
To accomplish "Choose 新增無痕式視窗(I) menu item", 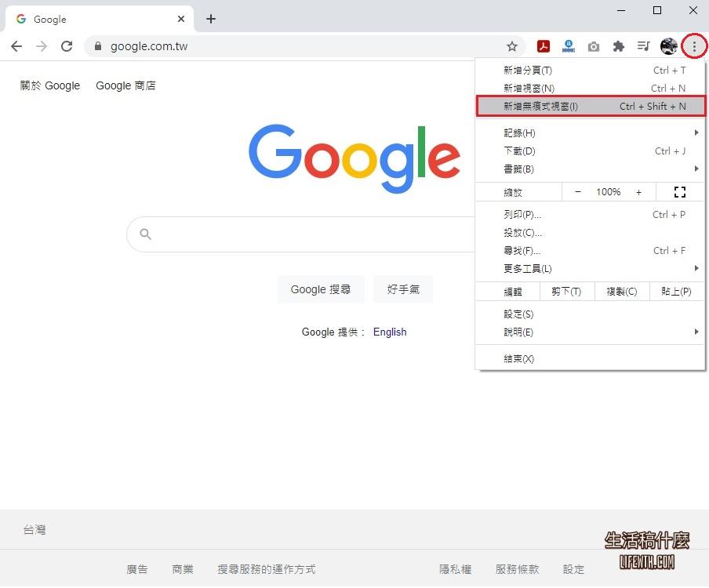I will click(590, 106).
